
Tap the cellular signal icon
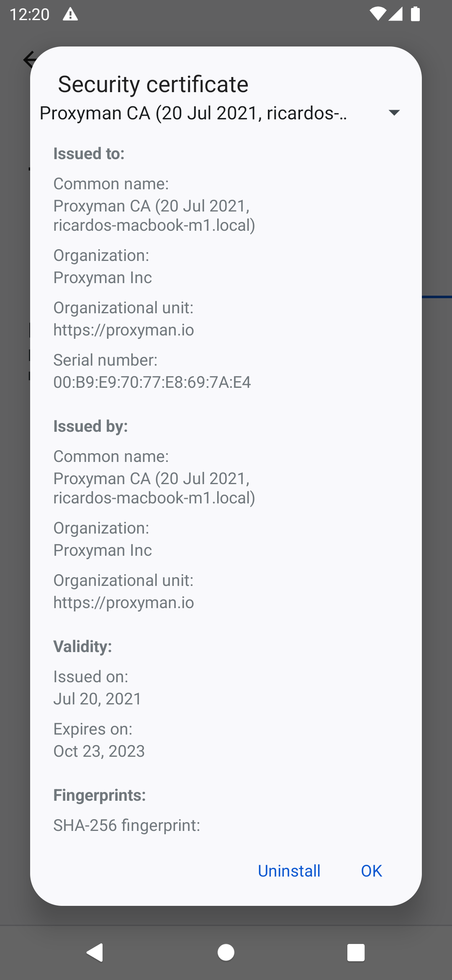click(x=395, y=14)
